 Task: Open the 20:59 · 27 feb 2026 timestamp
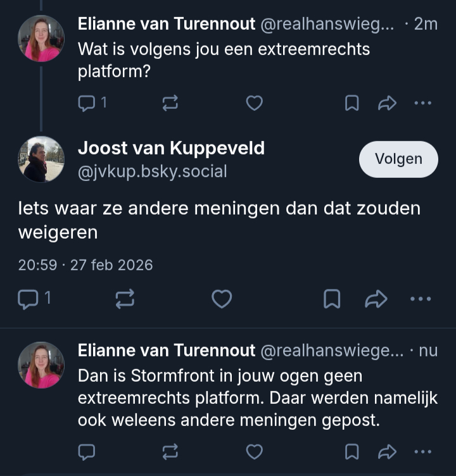tap(85, 265)
